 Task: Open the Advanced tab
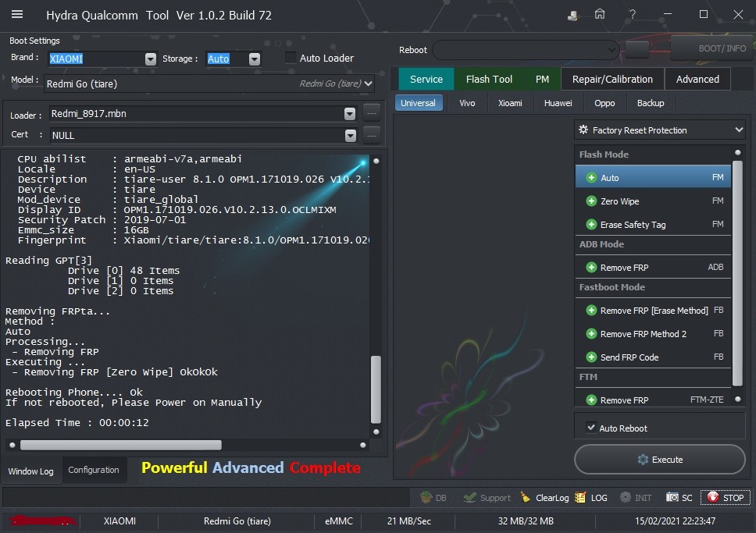(697, 79)
